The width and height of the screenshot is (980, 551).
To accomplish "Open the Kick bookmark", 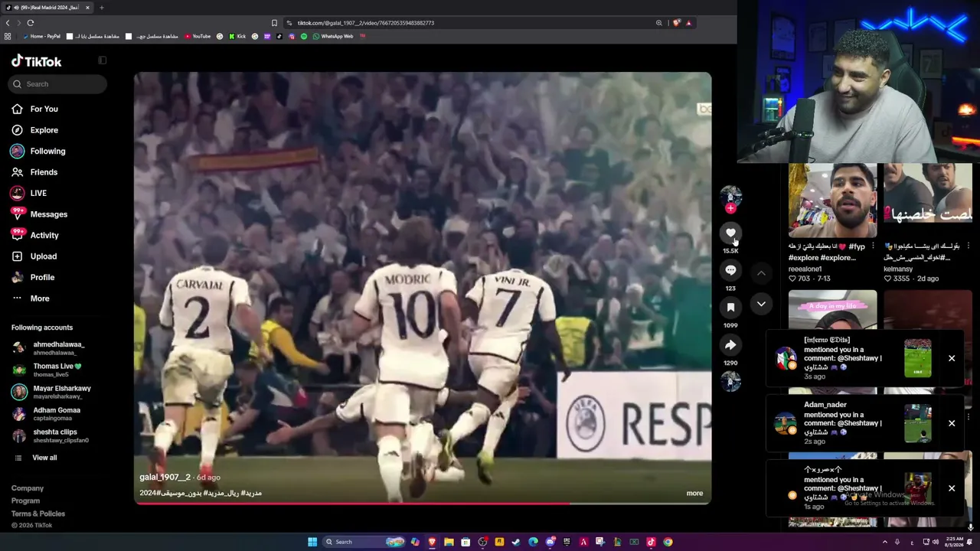I will tap(237, 36).
